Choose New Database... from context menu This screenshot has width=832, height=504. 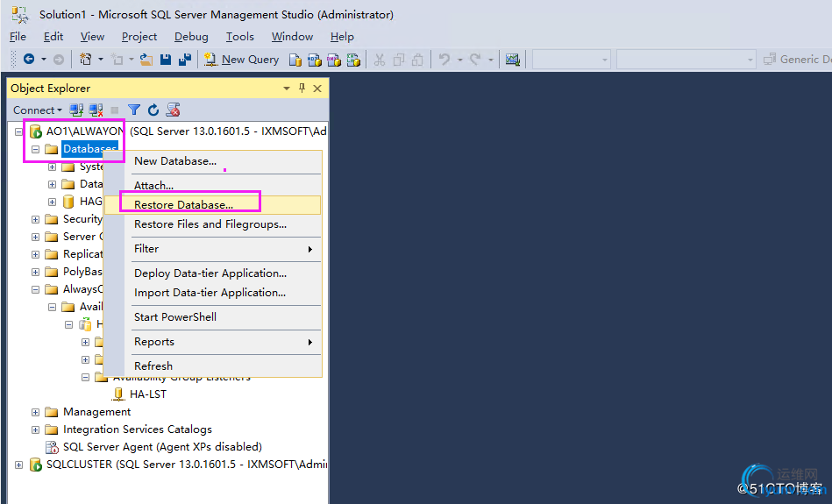[212, 161]
